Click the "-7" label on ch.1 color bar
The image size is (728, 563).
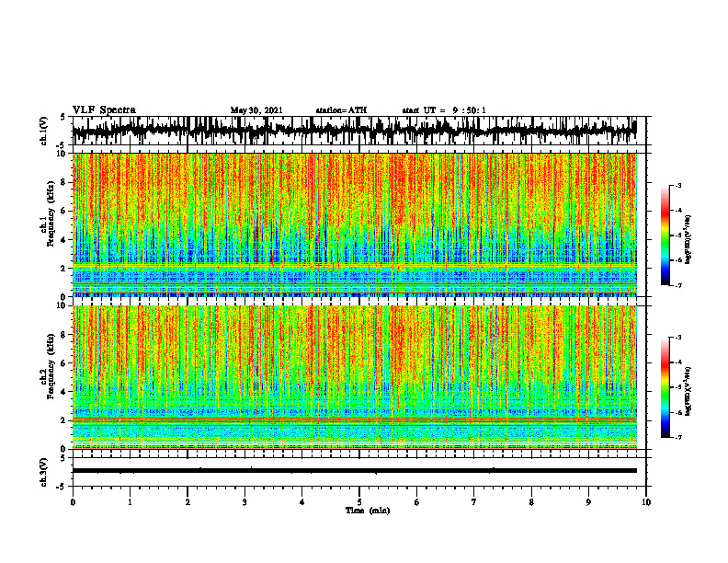[678, 285]
